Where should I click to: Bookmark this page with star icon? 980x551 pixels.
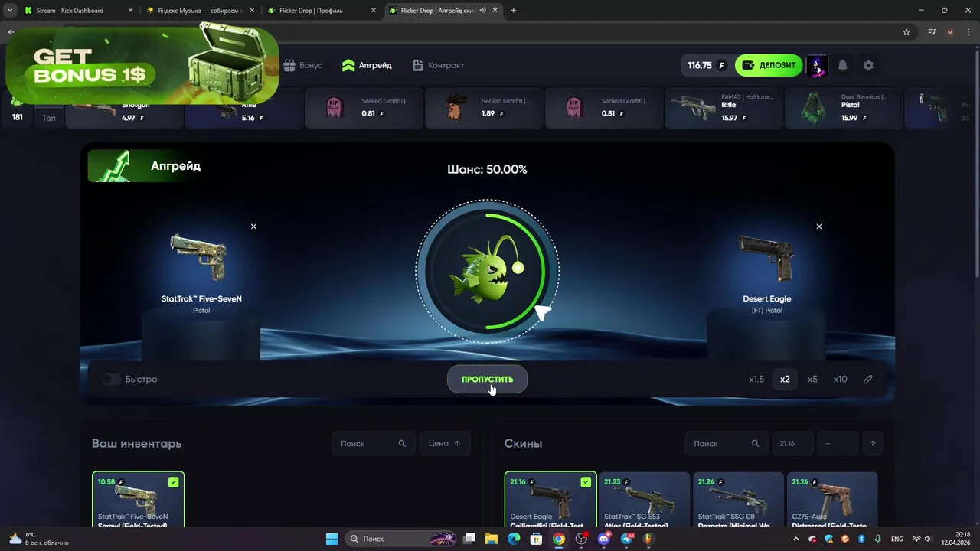pos(906,32)
